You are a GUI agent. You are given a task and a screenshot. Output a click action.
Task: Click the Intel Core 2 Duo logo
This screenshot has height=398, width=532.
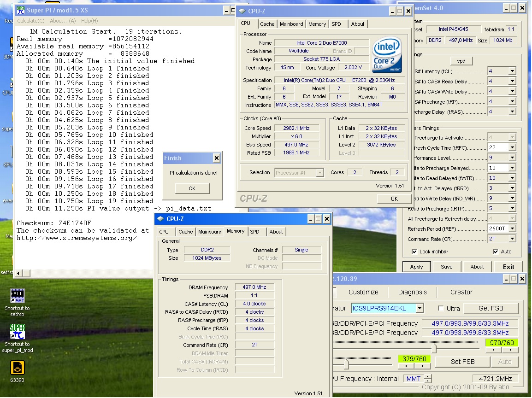387,54
